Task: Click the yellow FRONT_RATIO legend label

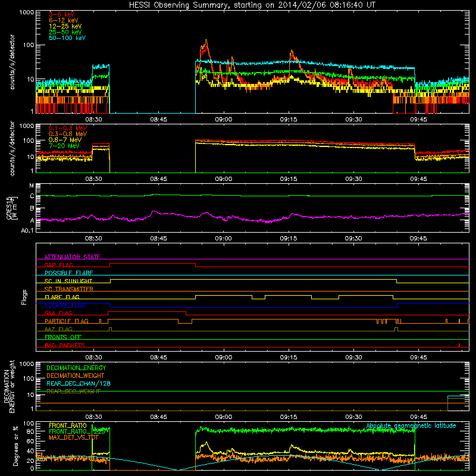Action: point(68,425)
